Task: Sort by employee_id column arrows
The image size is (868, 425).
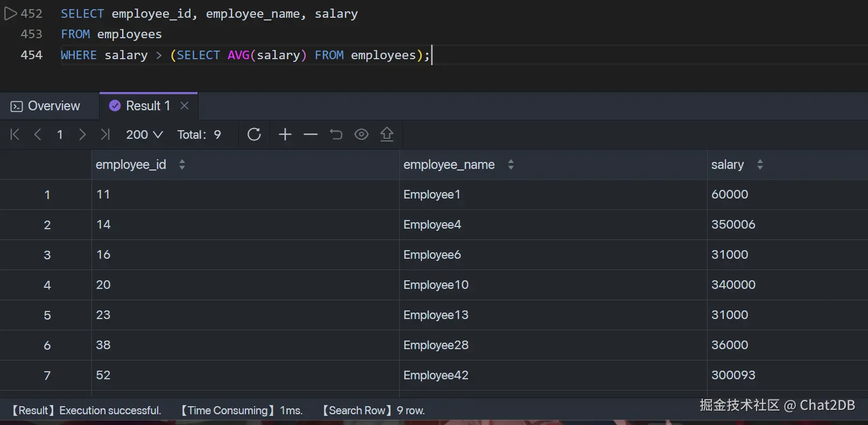Action: coord(182,165)
